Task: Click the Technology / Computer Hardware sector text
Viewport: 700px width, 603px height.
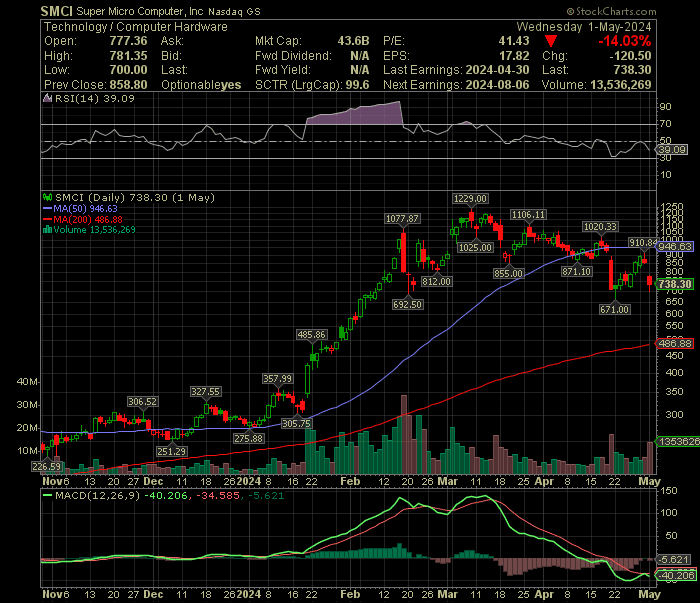Action: [136, 27]
